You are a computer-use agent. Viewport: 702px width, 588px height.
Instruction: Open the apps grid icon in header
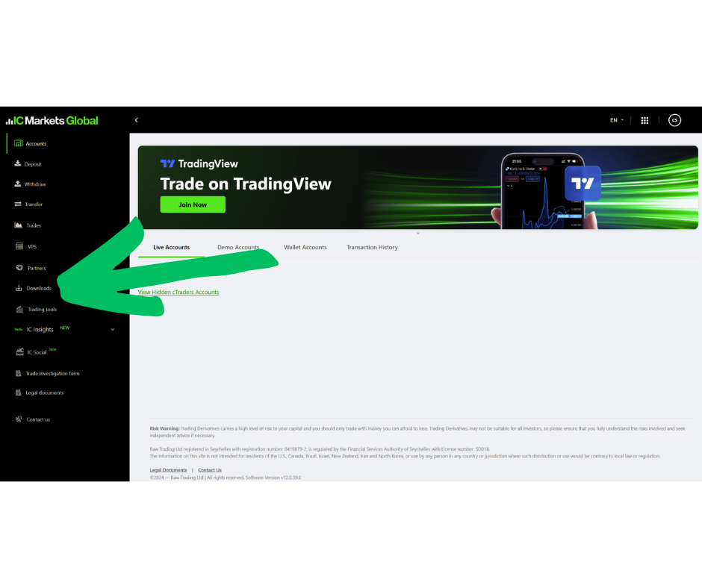click(x=644, y=120)
